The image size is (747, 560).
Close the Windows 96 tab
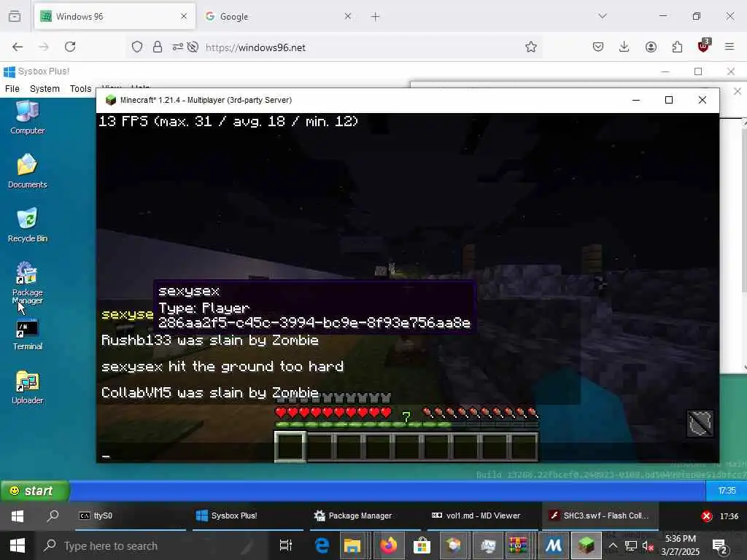tap(184, 16)
